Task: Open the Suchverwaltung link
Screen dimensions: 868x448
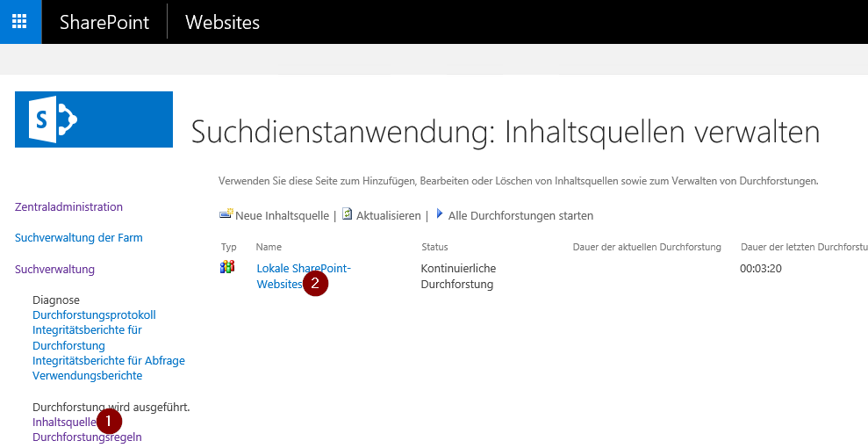Action: (x=54, y=269)
